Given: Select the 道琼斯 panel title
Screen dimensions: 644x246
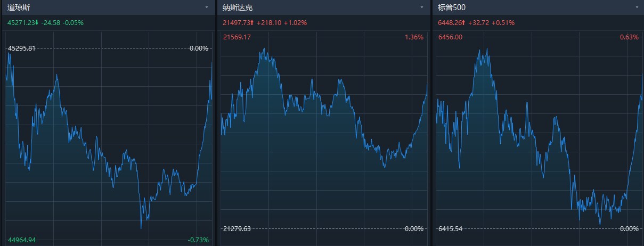Looking at the screenshot, I should coord(19,7).
